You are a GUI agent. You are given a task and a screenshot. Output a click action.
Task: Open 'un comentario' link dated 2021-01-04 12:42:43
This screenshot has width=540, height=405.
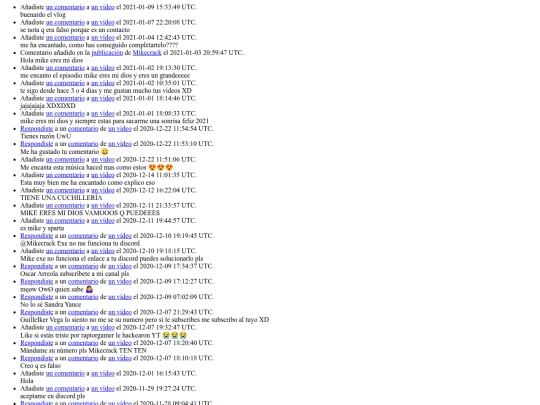pyautogui.click(x=65, y=38)
